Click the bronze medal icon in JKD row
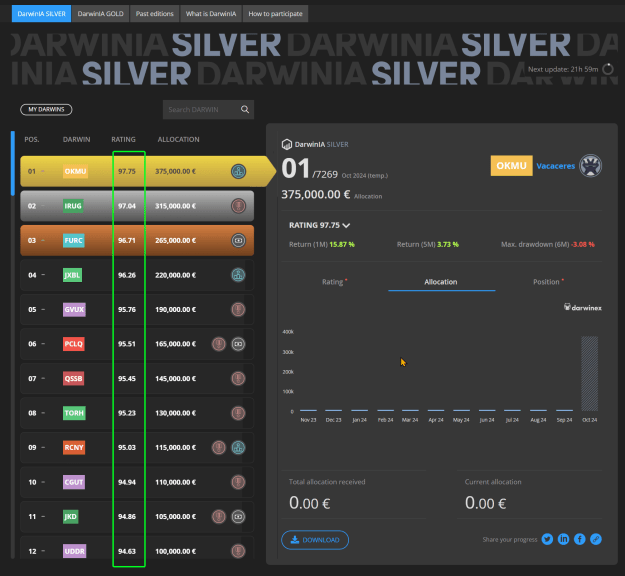Viewport: 625px width, 576px height. point(219,517)
